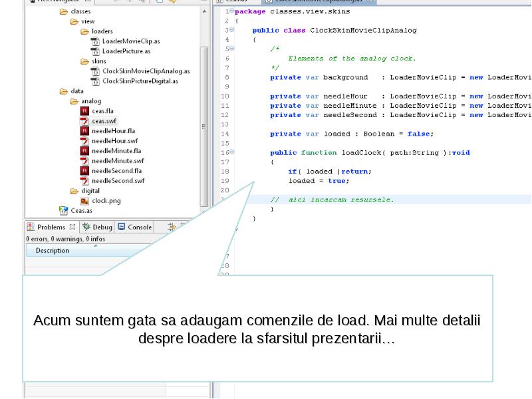Click on 'private var loaded' code line

click(352, 134)
